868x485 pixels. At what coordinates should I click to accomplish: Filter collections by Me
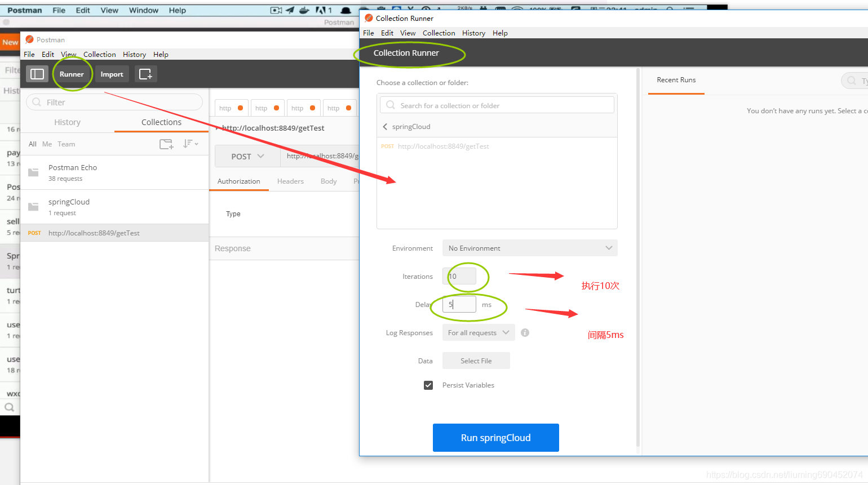click(x=47, y=144)
